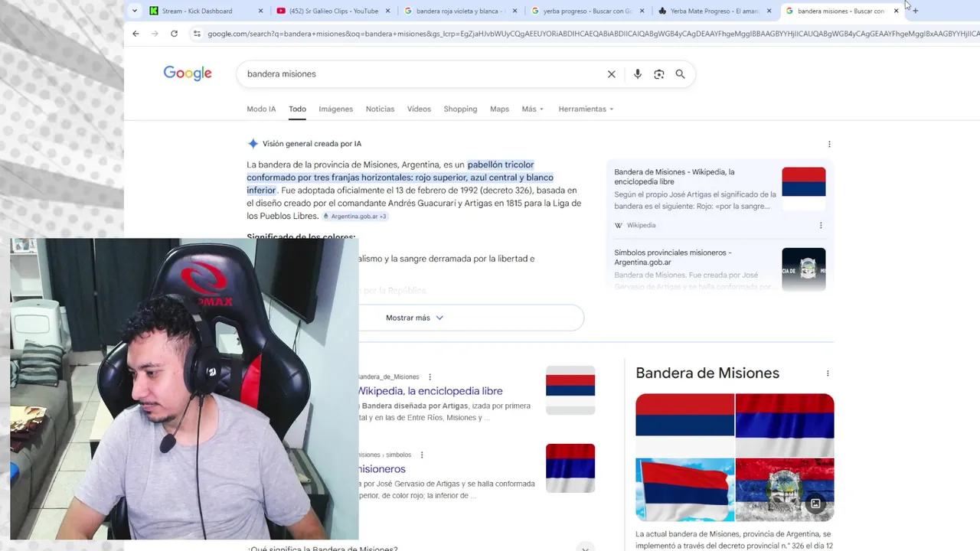Image resolution: width=980 pixels, height=551 pixels.
Task: Open the Bandera de Misiones panel heading
Action: pyautogui.click(x=707, y=373)
